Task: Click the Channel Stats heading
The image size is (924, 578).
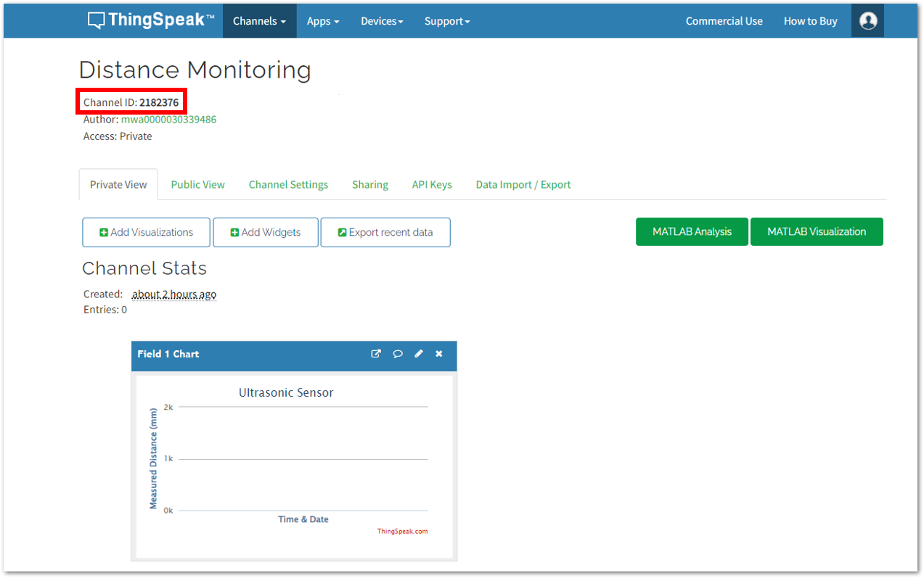Action: (x=144, y=268)
